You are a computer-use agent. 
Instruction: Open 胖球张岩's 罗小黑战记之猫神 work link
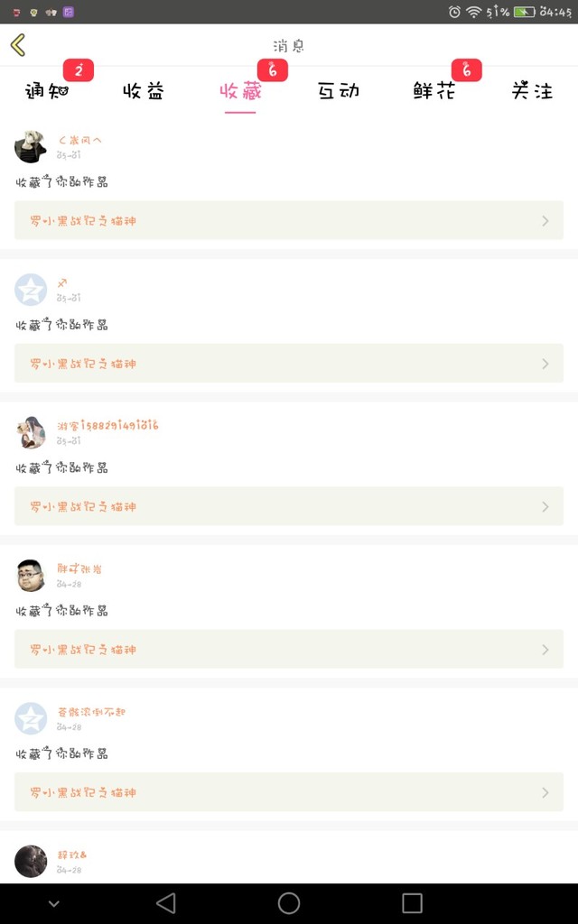[x=289, y=649]
